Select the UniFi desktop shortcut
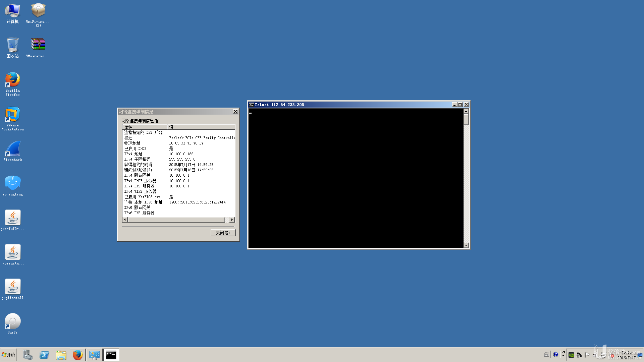This screenshot has width=644, height=362. tap(12, 324)
